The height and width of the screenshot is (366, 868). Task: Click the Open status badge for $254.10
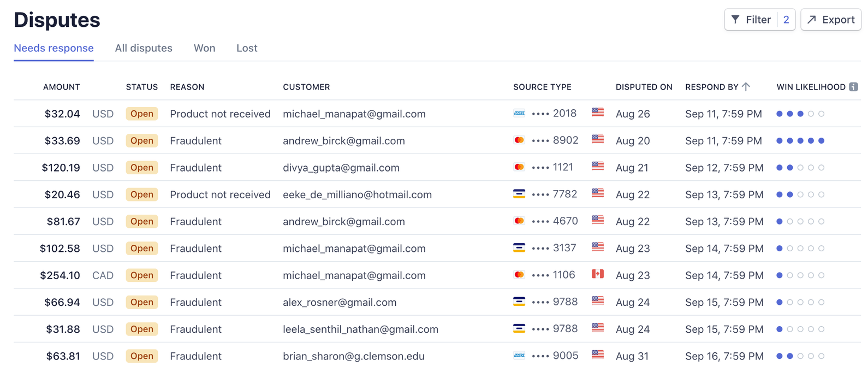pos(142,275)
